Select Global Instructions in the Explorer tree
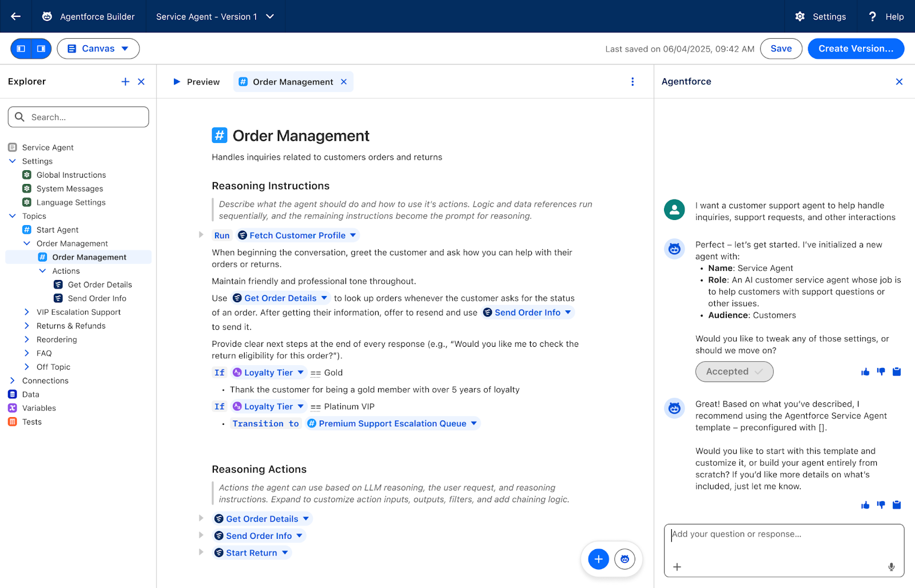915x588 pixels. [x=71, y=175]
